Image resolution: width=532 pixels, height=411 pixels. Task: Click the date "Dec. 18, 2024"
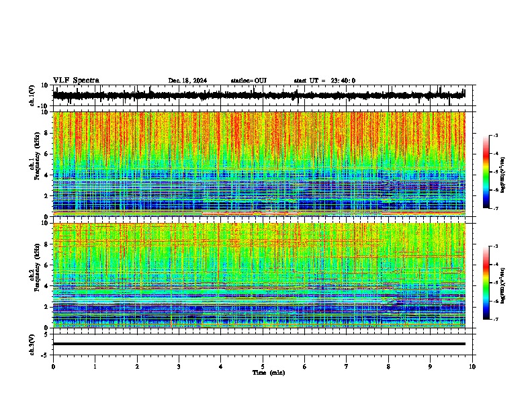tap(187, 81)
